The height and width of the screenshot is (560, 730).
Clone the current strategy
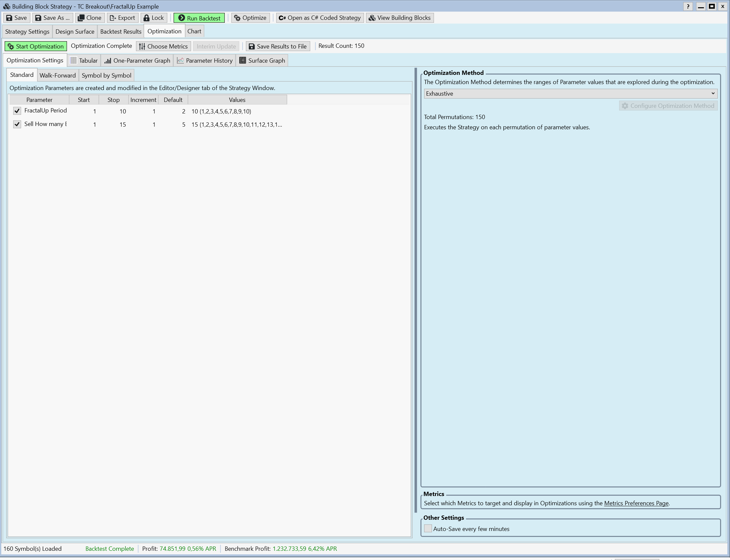pos(89,18)
